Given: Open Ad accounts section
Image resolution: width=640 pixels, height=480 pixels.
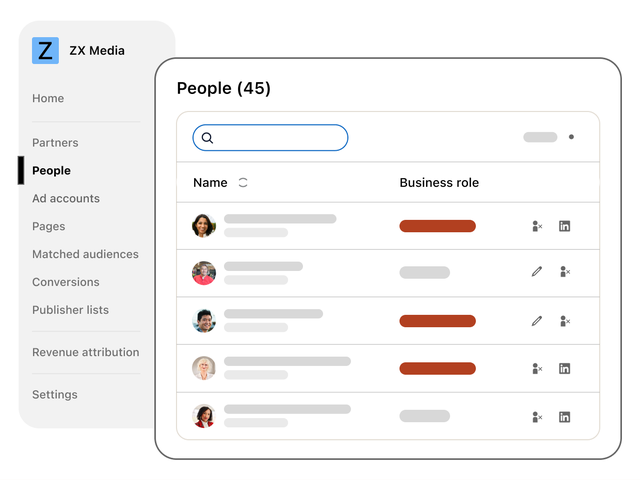Looking at the screenshot, I should click(x=66, y=198).
